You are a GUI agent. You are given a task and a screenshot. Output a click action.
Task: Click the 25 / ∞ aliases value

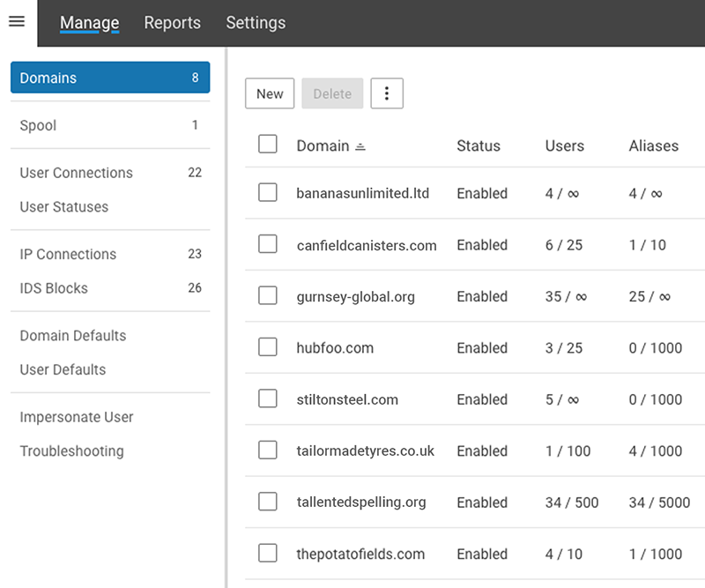649,296
